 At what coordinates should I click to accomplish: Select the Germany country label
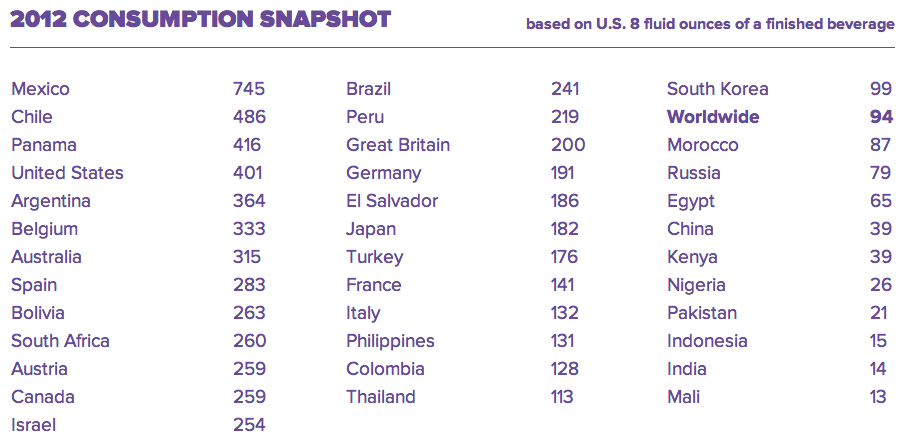(x=383, y=173)
